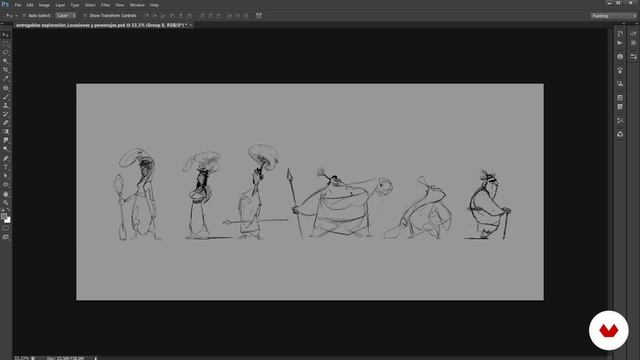
Task: Select the Pen tool
Action: click(x=6, y=158)
